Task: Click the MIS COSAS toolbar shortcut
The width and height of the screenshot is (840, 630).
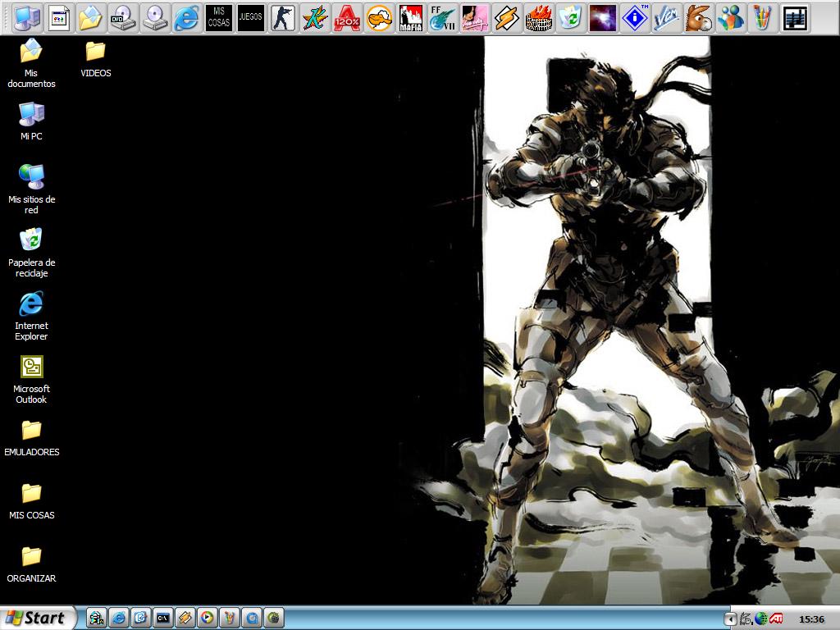Action: click(218, 17)
